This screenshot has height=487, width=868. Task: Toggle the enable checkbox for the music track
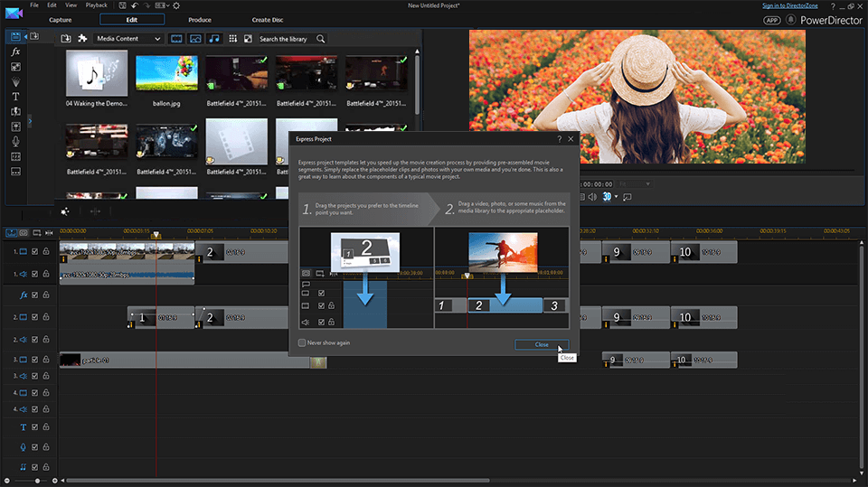(x=35, y=467)
